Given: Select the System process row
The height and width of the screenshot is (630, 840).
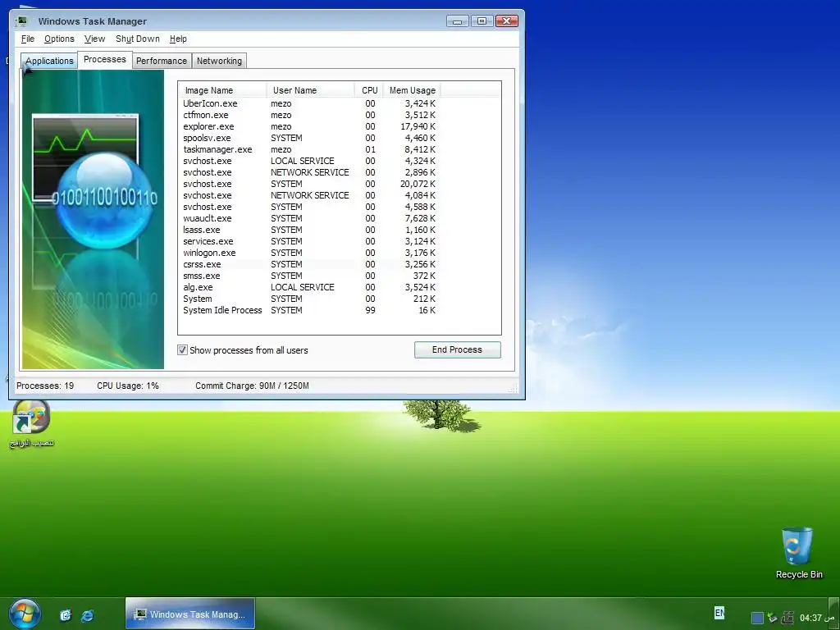Looking at the screenshot, I should pos(309,299).
